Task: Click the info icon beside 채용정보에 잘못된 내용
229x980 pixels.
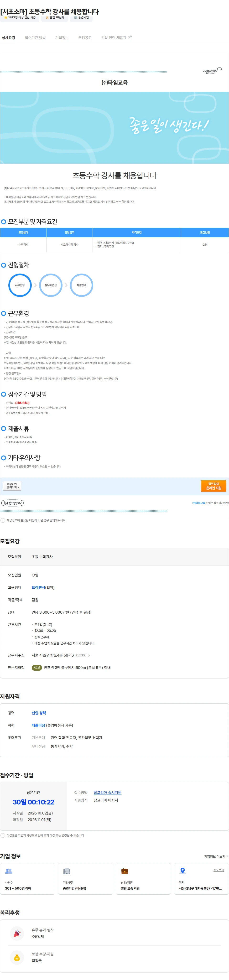Action: (3, 520)
